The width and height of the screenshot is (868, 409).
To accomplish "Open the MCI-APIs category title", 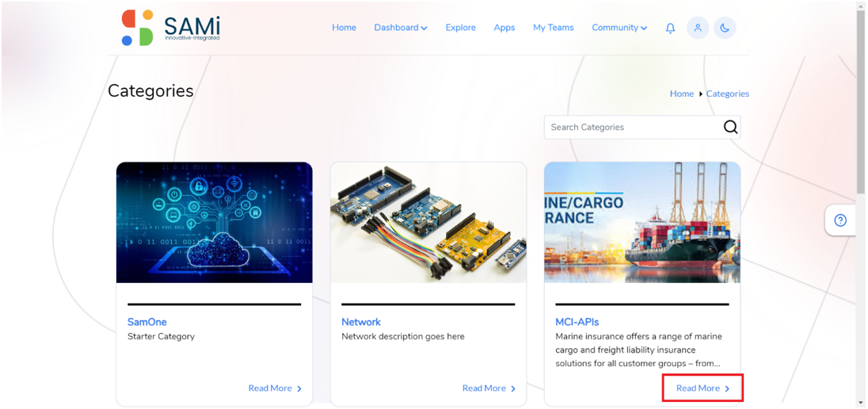I will tap(577, 322).
